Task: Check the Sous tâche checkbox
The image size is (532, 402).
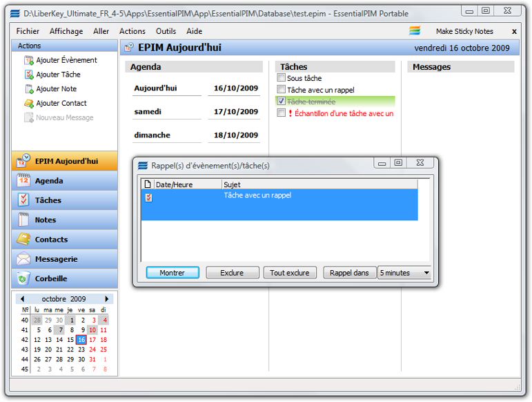Action: tap(281, 78)
